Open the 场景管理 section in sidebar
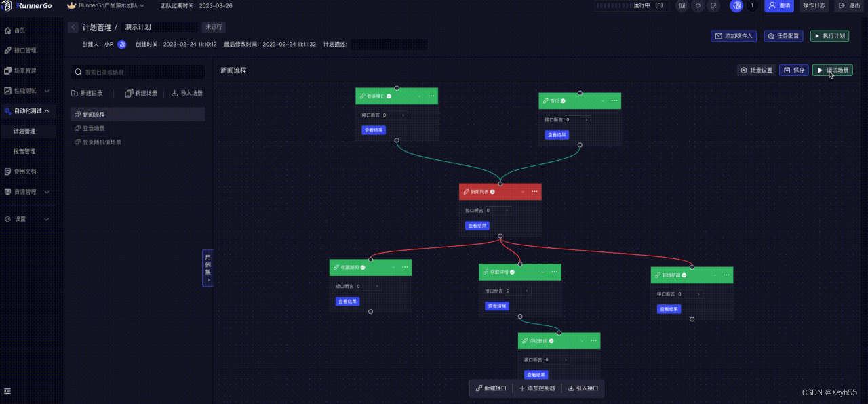This screenshot has width=868, height=404. pyautogui.click(x=24, y=70)
